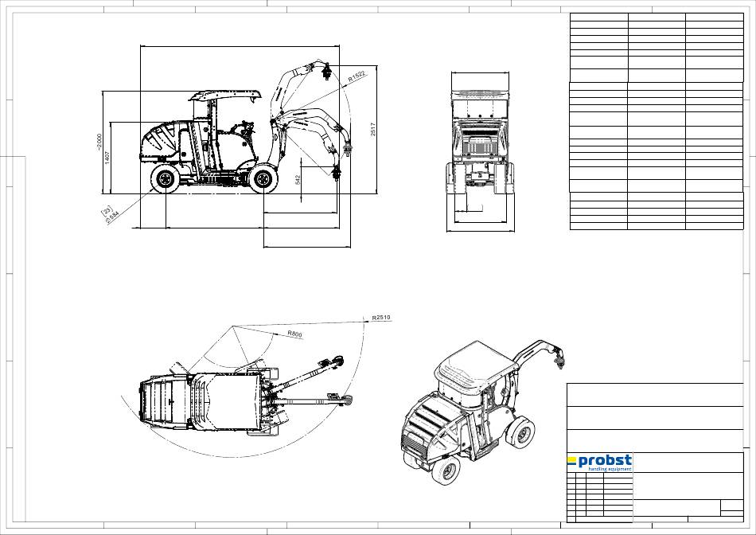
Task: Select the 2517 height dimension text
Action: point(372,129)
